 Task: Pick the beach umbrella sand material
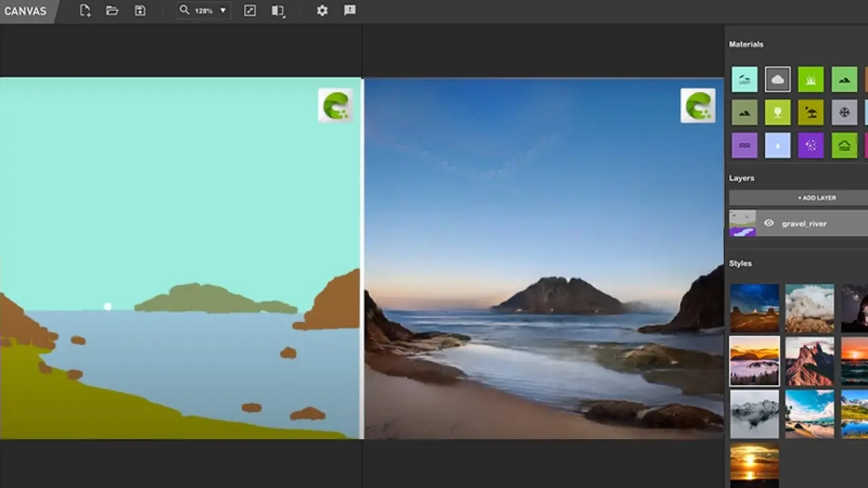810,113
